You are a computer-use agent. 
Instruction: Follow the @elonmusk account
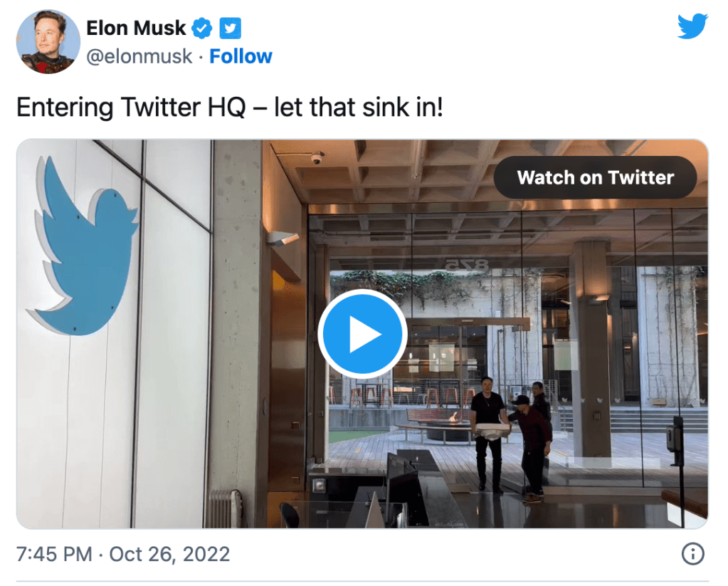tap(241, 56)
